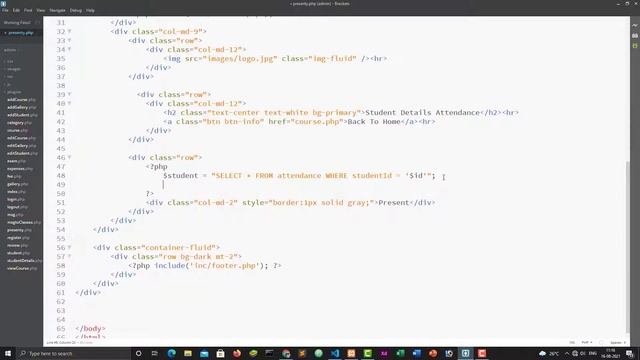Screen dimensions: 640x360
Task: Collapse the code fold at line 33
Action: (x=69, y=40)
